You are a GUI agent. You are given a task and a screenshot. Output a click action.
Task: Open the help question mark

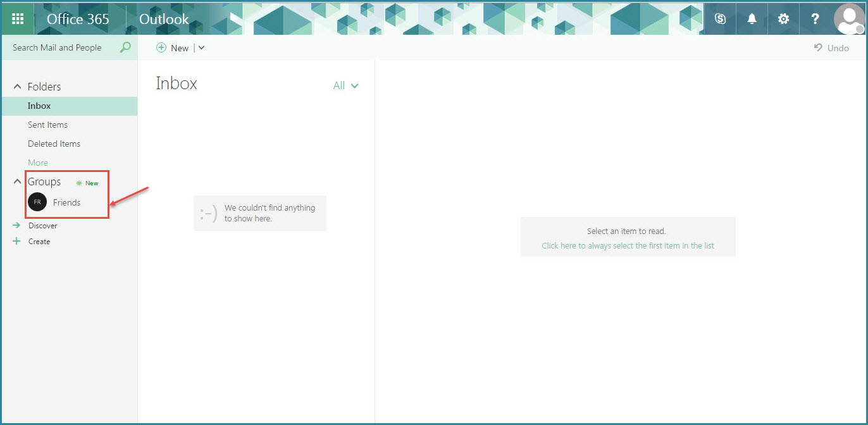[815, 19]
